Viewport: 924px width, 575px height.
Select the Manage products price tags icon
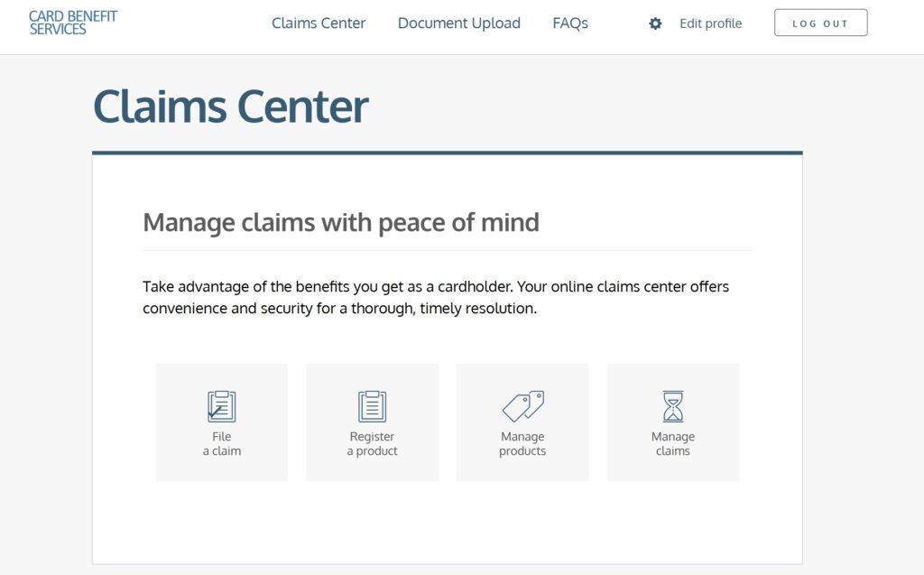522,406
